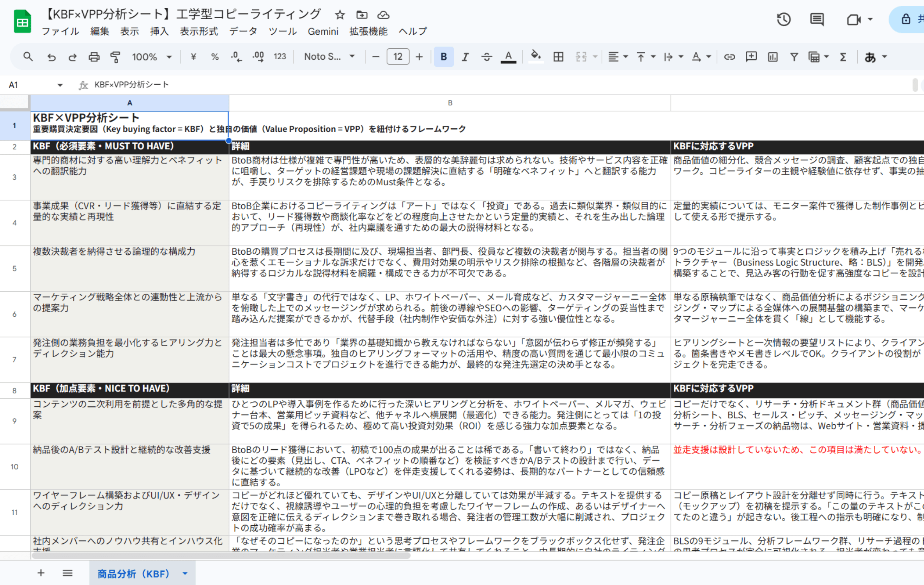Open the print dialog

[94, 57]
